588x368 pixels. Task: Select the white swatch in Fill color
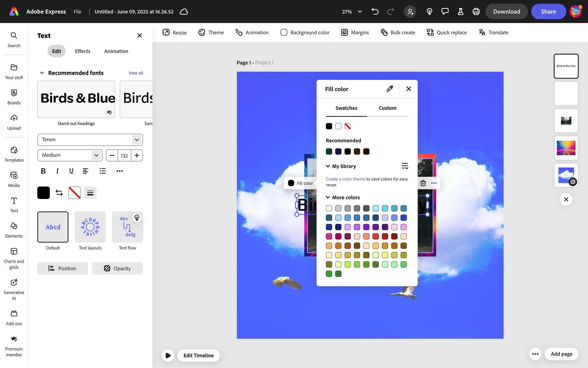click(x=338, y=126)
